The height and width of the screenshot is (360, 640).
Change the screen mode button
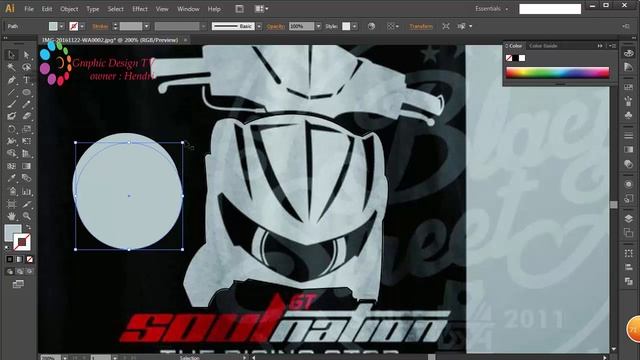[x=18, y=284]
